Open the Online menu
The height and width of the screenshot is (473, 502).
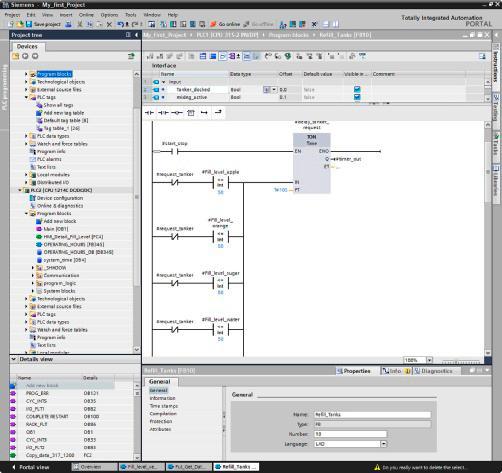86,15
